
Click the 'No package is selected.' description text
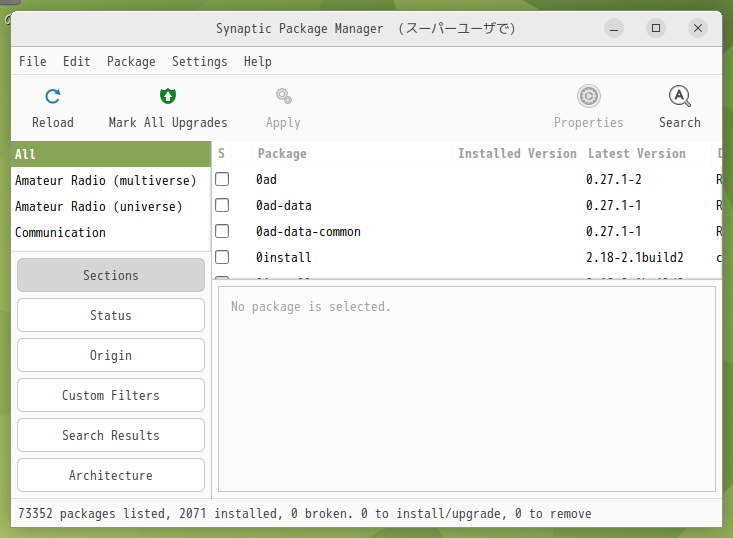coord(310,307)
